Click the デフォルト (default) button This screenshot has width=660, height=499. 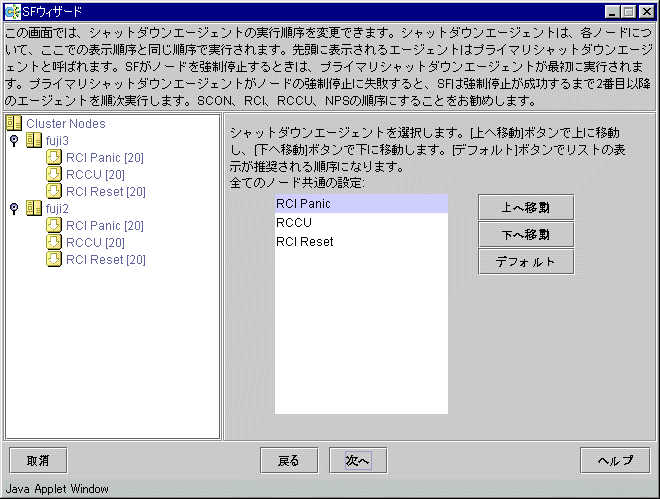coord(526,262)
